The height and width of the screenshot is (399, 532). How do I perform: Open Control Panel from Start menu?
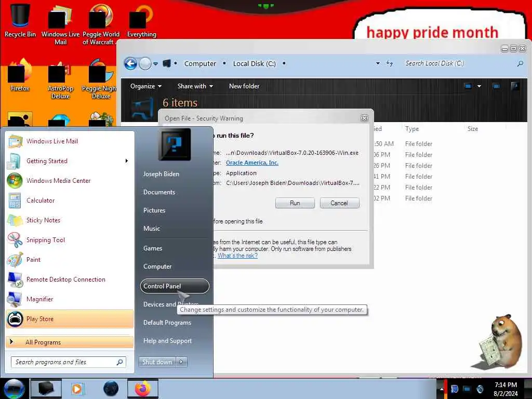[x=175, y=286]
